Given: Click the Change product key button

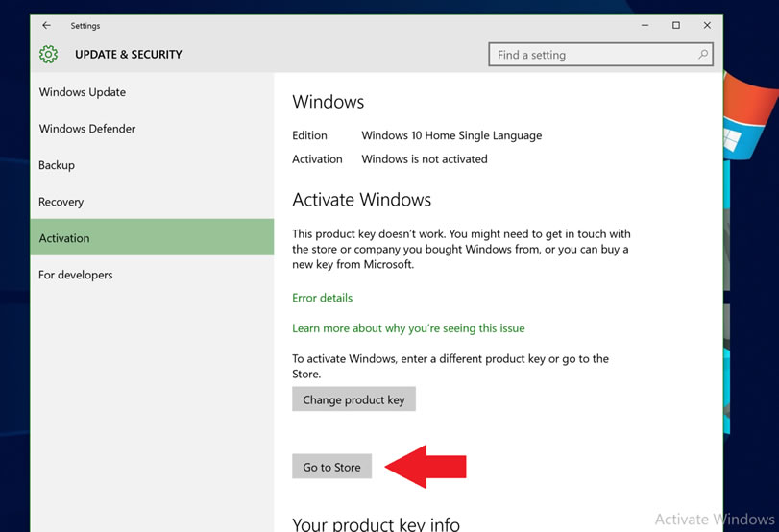Looking at the screenshot, I should 353,399.
